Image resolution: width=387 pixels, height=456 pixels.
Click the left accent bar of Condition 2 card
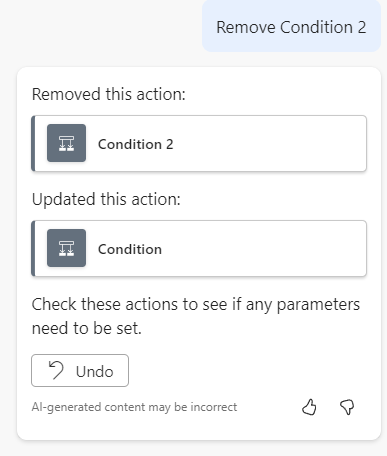coord(33,143)
